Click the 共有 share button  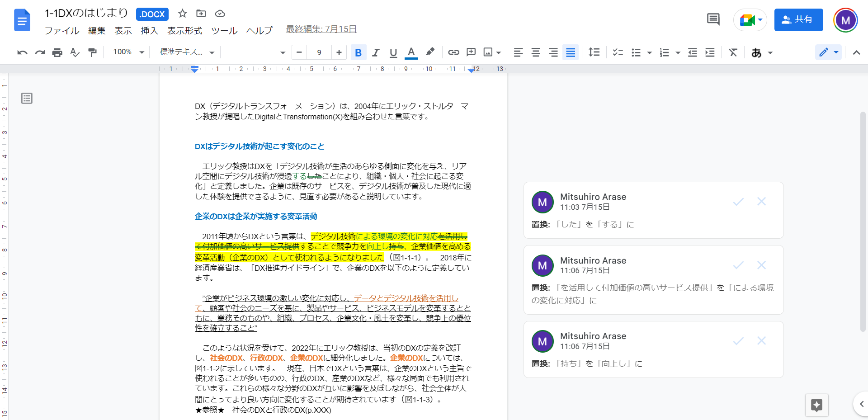(798, 20)
